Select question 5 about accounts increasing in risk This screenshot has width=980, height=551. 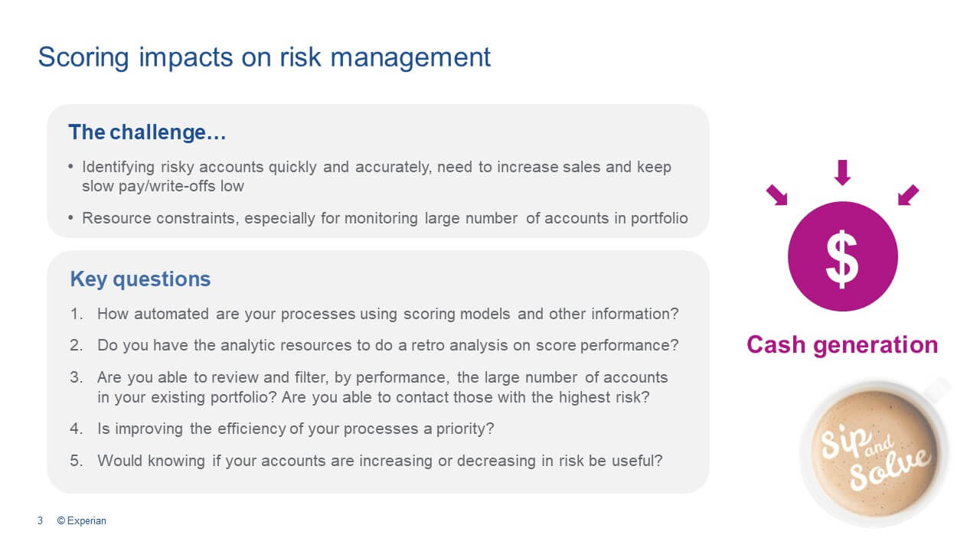coord(379,461)
